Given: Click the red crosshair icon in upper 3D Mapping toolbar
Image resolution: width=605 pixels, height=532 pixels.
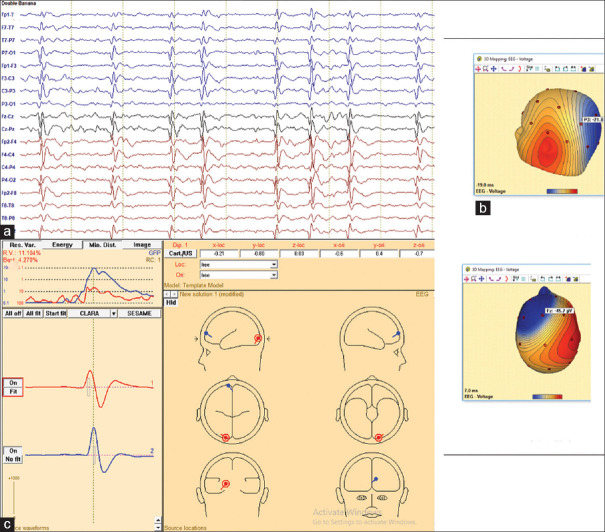Looking at the screenshot, I should coord(480,70).
